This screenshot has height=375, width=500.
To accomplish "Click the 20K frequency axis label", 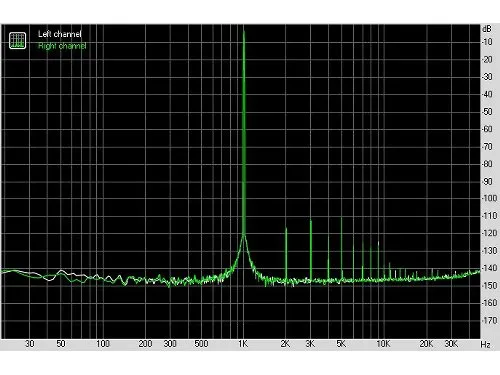I will click(426, 344).
